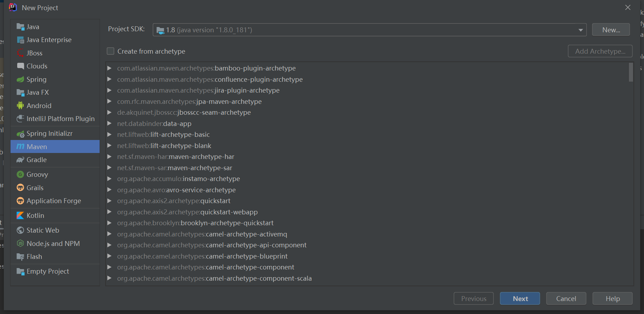This screenshot has height=314, width=644.
Task: Click the Java FX icon
Action: 20,93
